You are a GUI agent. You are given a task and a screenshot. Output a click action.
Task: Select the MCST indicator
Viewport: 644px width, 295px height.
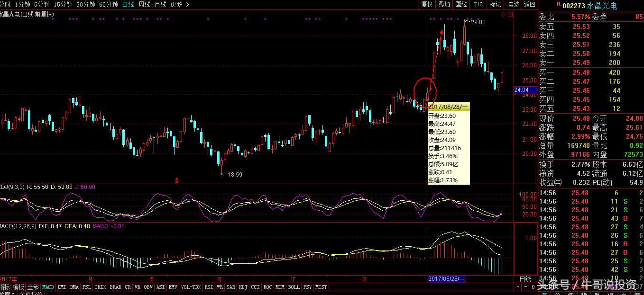(321, 287)
